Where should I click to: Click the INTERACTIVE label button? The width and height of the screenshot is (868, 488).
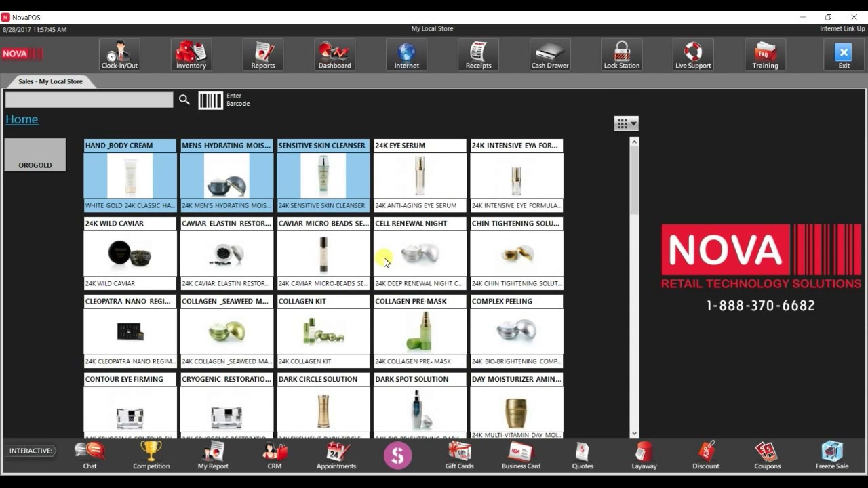click(31, 451)
